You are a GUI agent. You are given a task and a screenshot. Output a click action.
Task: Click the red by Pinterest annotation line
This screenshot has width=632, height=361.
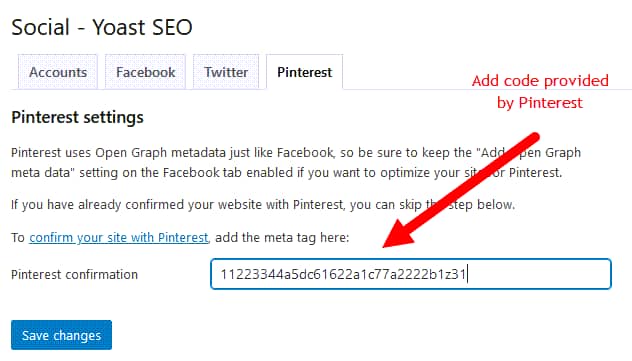(x=540, y=103)
